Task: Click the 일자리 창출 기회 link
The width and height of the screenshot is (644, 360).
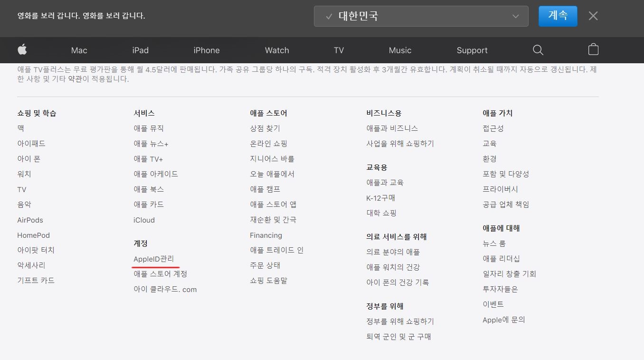Action: 510,274
